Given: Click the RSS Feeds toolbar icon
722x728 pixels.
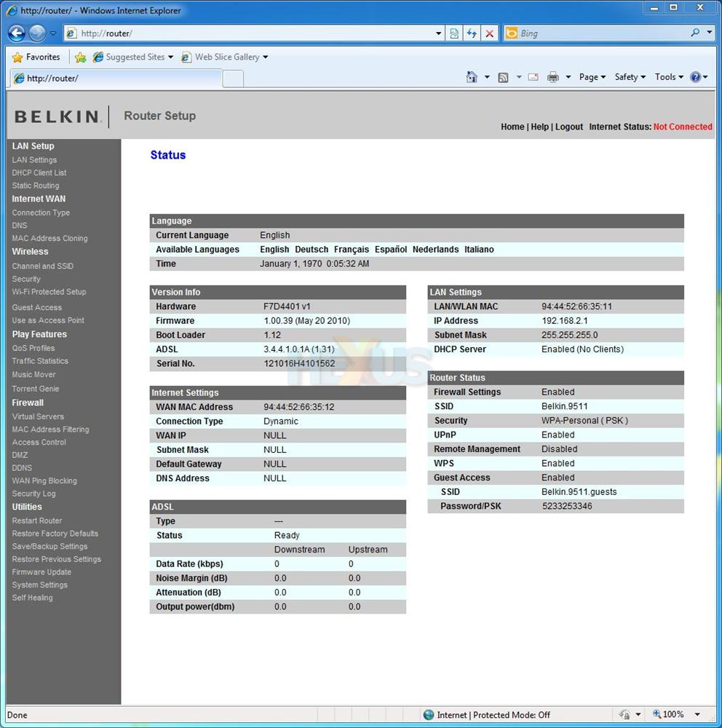Looking at the screenshot, I should point(503,78).
